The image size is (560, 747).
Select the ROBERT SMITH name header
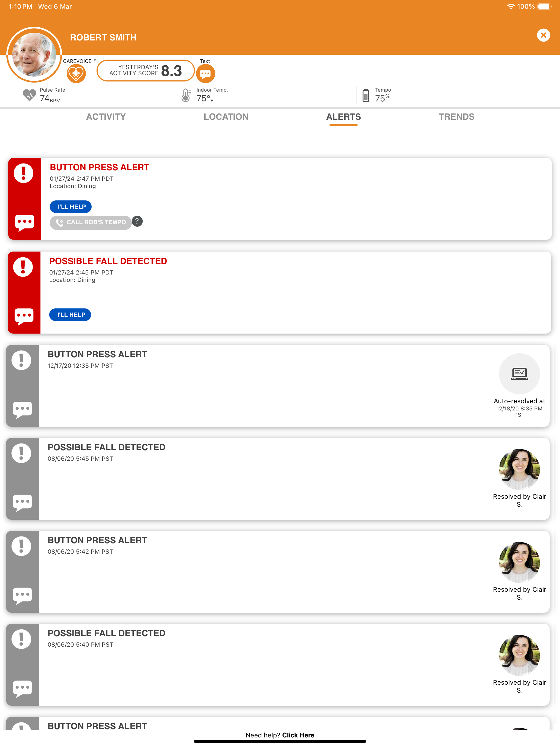pos(103,37)
